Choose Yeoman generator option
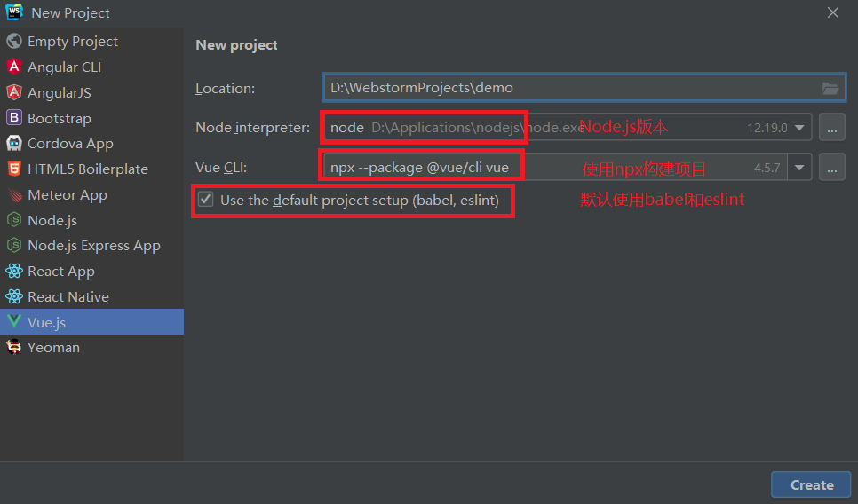 [92, 347]
